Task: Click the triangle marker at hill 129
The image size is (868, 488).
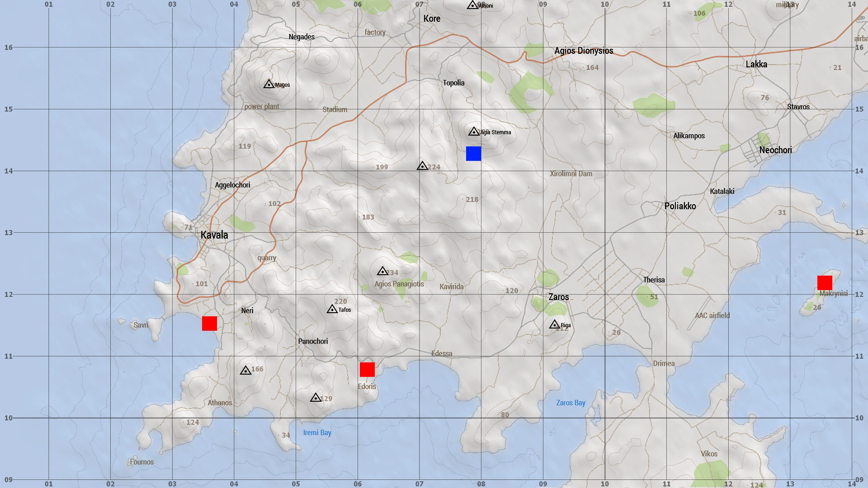Action: 316,398
